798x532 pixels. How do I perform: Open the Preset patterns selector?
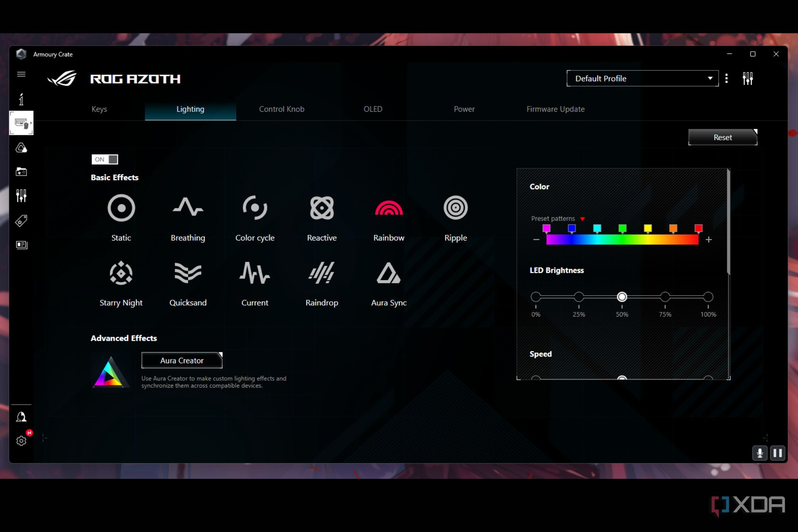coord(582,219)
